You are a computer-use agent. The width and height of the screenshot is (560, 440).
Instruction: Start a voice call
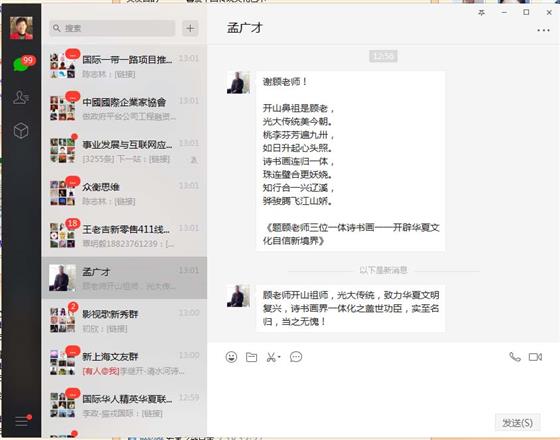pos(515,357)
